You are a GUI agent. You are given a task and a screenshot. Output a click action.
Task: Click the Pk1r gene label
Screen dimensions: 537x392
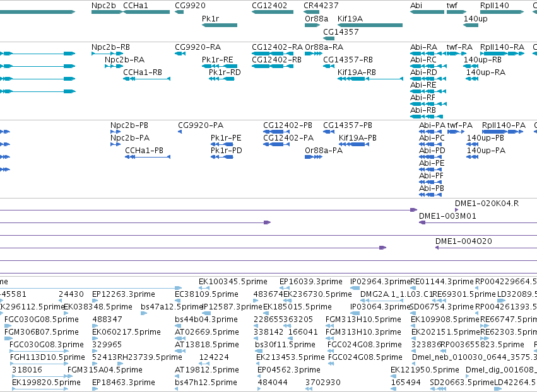[210, 19]
